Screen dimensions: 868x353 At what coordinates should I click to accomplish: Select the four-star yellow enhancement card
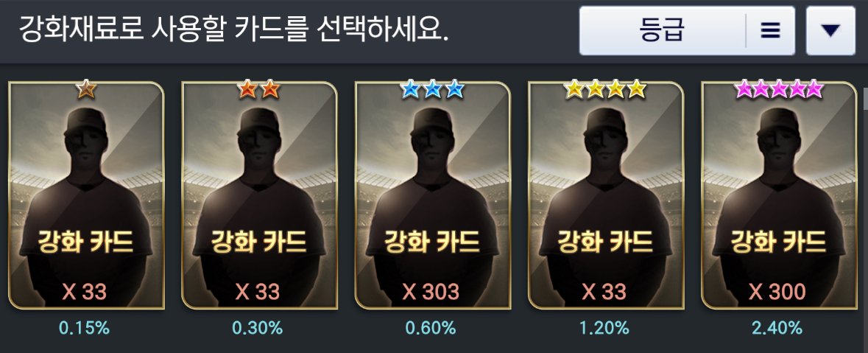click(x=606, y=195)
